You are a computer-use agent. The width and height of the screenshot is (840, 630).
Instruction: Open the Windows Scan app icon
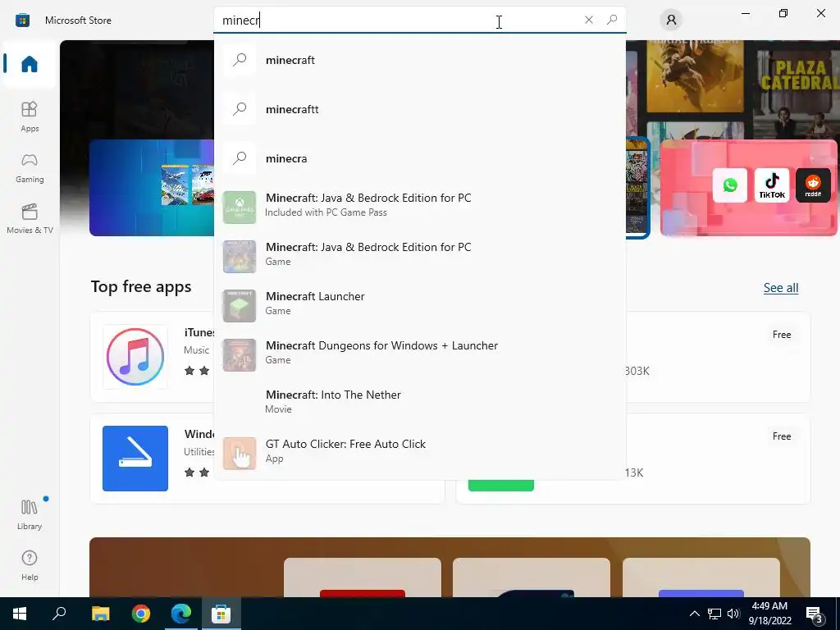[x=135, y=459]
